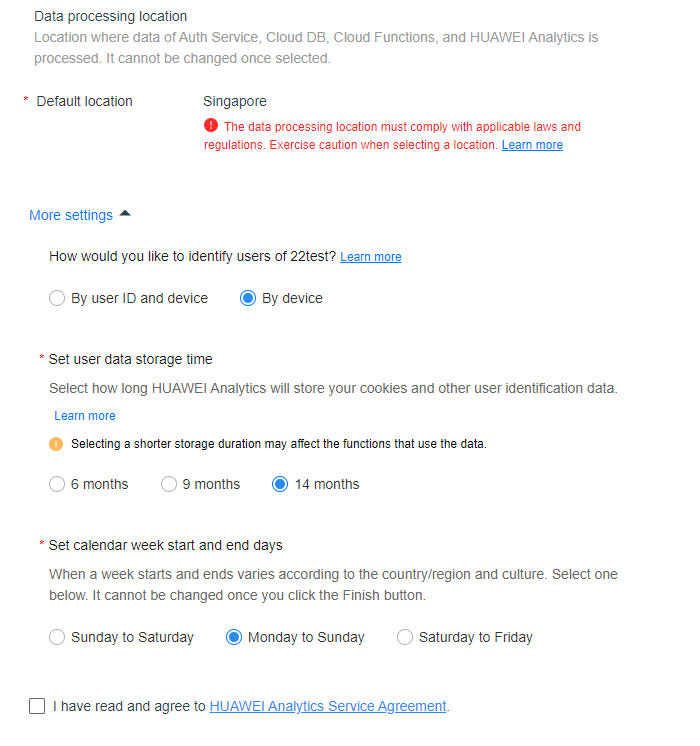700x746 pixels.
Task: Open Learn more about storage time
Action: pyautogui.click(x=85, y=416)
